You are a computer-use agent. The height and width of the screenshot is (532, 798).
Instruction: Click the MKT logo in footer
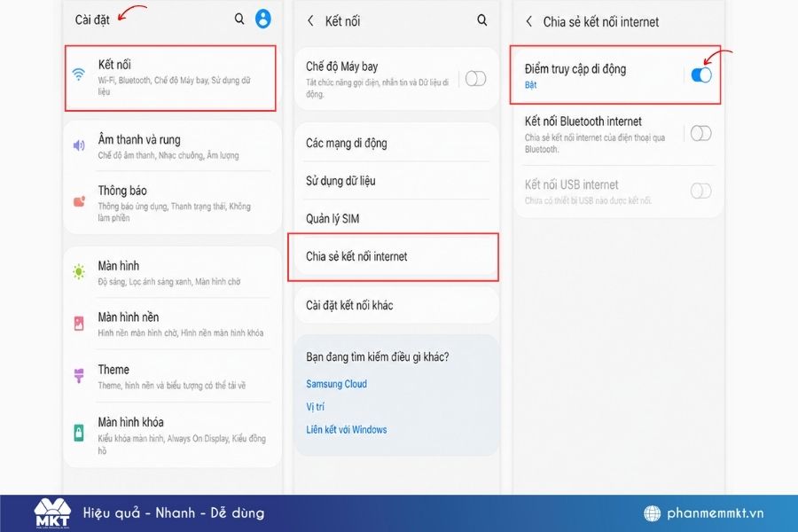click(52, 513)
